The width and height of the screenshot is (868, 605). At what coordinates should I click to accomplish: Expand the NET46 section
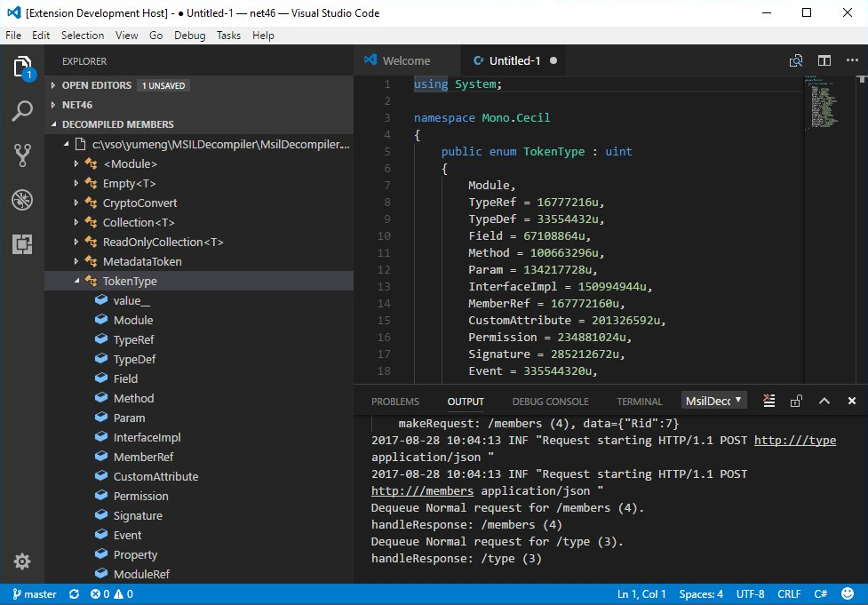click(53, 105)
